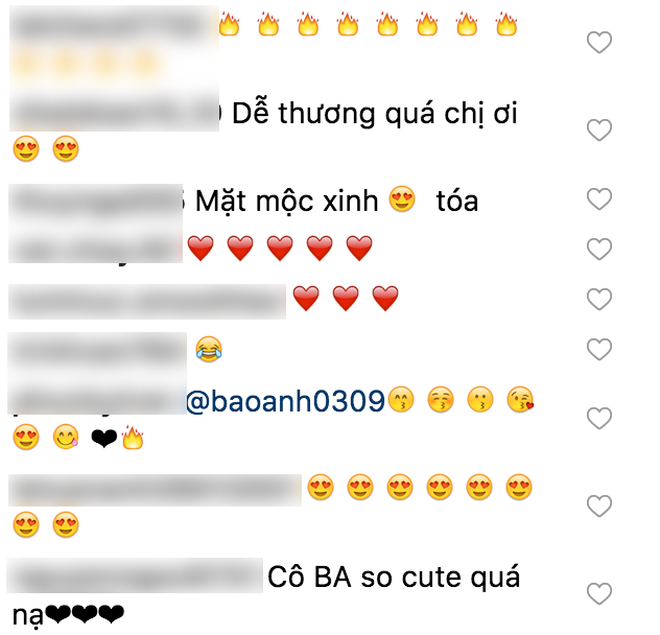
Task: Open blurred username before six heart-eyes emojis
Action: [155, 490]
